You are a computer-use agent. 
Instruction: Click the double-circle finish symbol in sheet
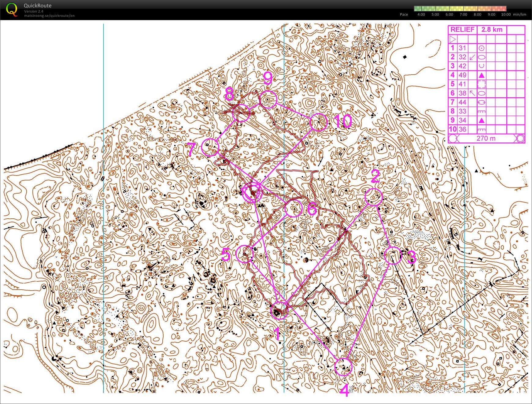coord(520,139)
